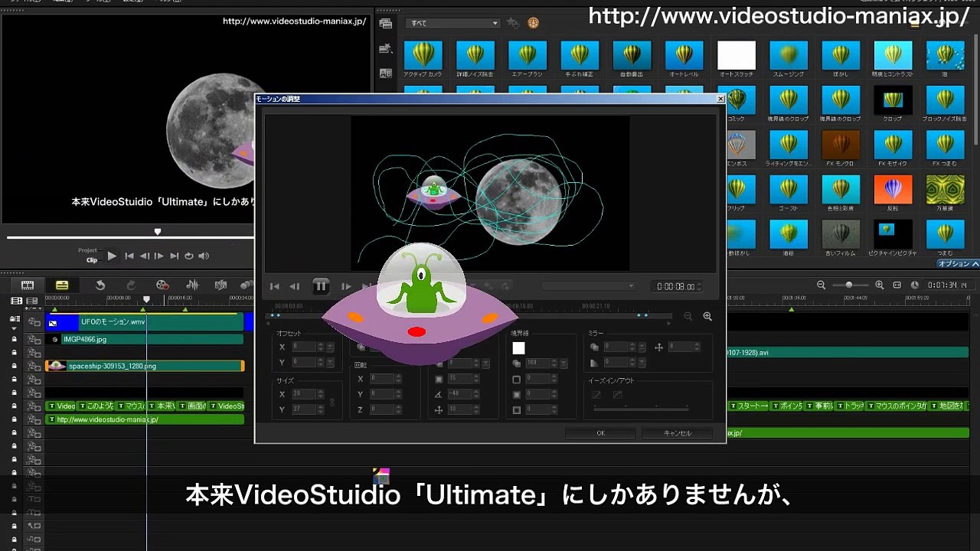Confirm motion settings with OK
980x551 pixels.
(x=600, y=433)
